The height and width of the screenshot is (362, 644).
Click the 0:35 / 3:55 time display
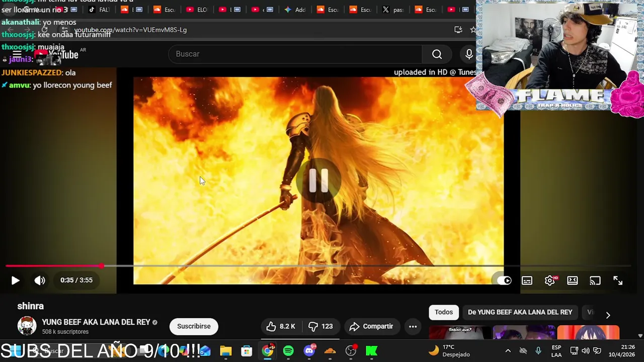pos(76,281)
